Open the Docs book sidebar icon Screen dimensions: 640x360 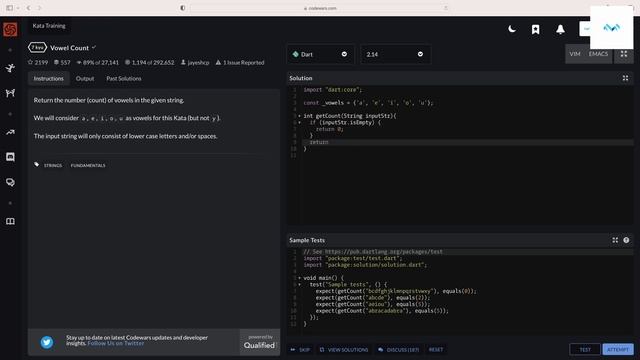click(10, 221)
